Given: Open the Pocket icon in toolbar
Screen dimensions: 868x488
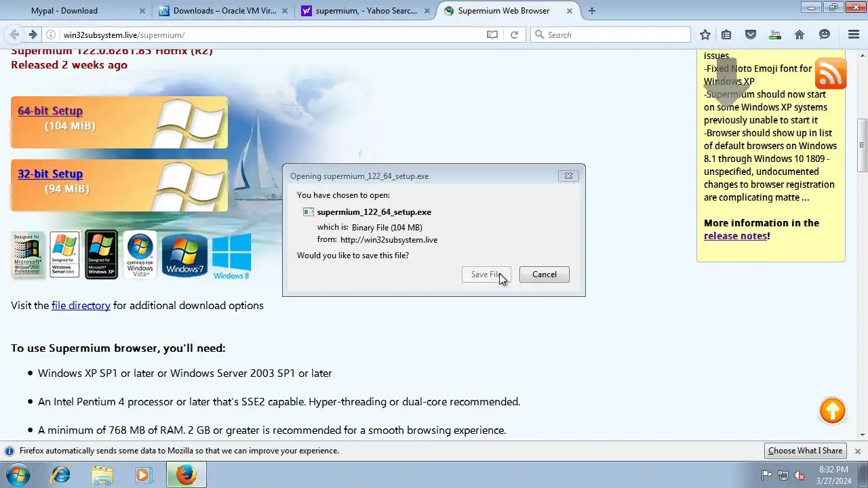Looking at the screenshot, I should click(x=751, y=35).
